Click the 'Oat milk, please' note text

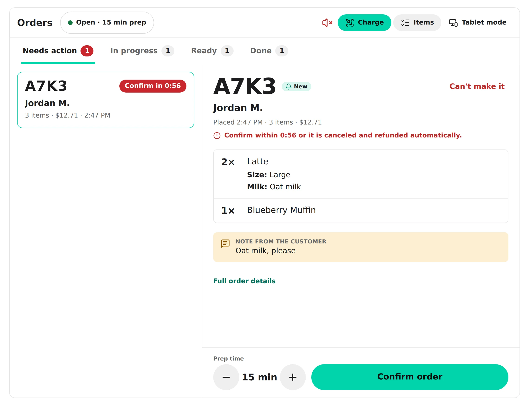266,251
